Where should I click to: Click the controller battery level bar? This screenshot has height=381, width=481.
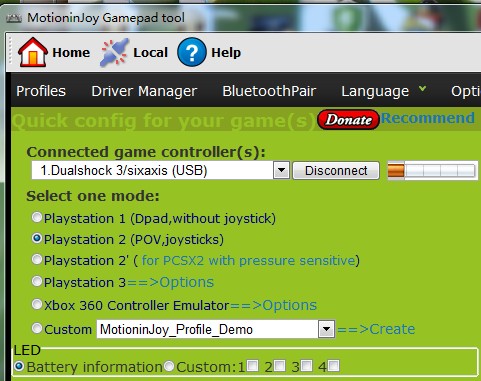point(432,170)
